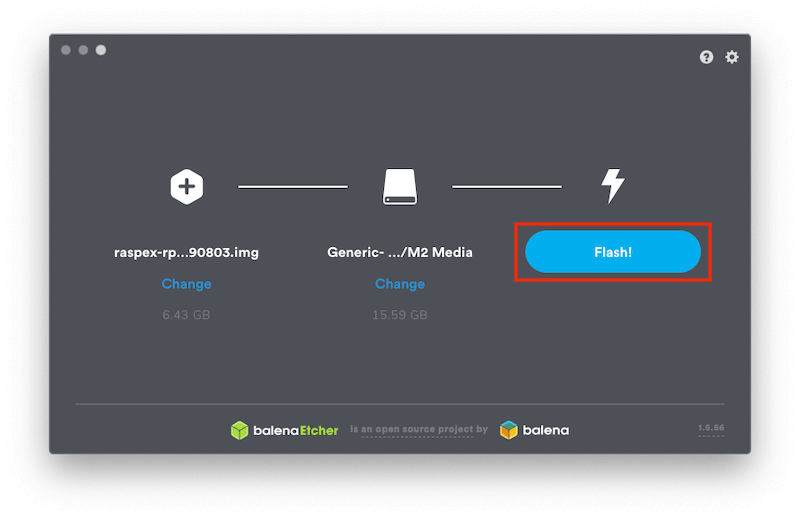Click the select image plus hexagon icon
800x519 pixels.
click(187, 187)
